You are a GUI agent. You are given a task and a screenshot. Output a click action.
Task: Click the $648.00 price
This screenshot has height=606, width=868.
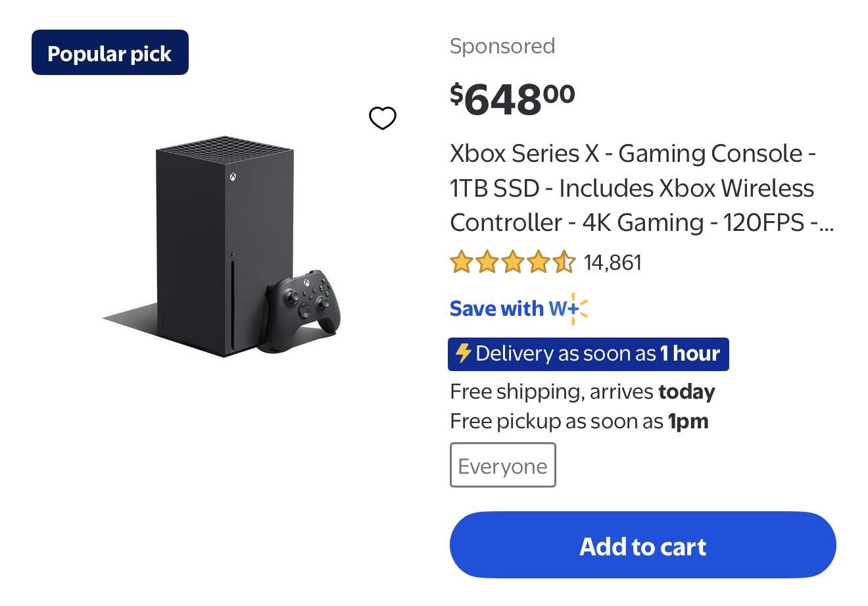[x=512, y=99]
